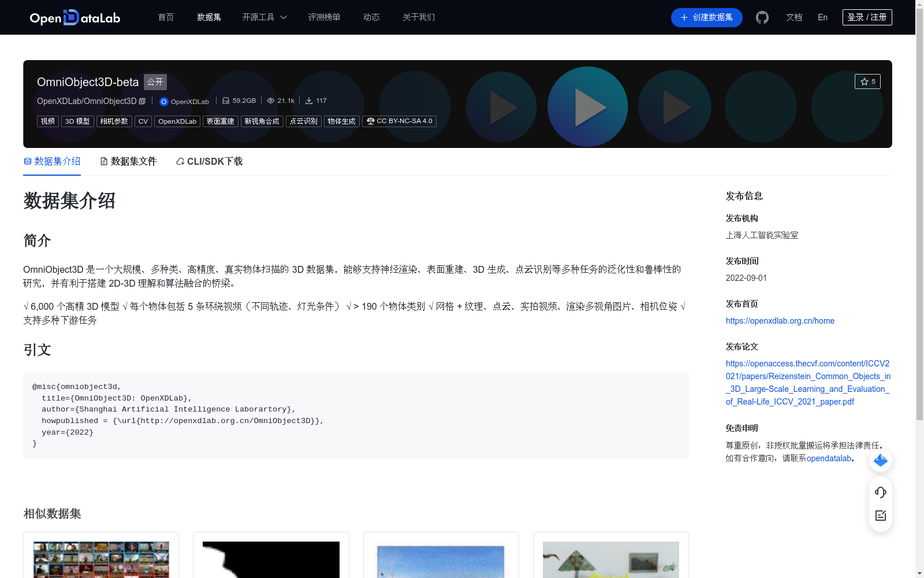Viewport: 924px width, 578px height.
Task: Switch to the CLI/SDK下载 tab
Action: pos(209,162)
